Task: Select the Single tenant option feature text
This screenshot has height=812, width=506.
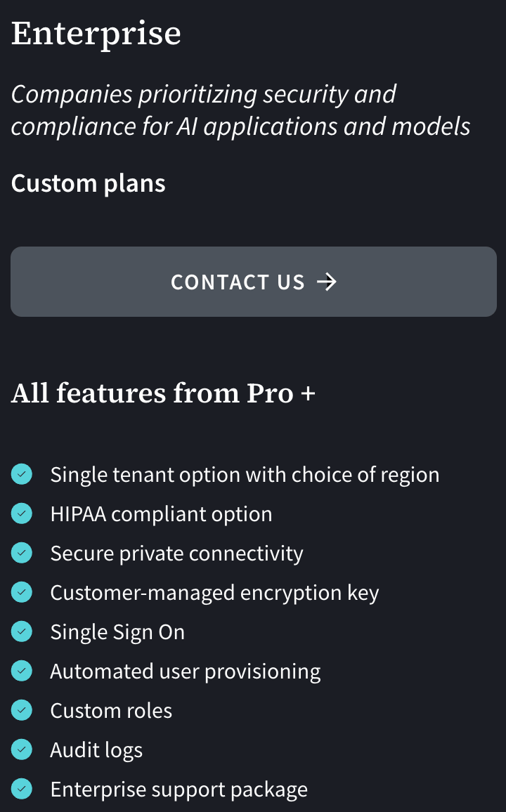Action: pyautogui.click(x=245, y=475)
